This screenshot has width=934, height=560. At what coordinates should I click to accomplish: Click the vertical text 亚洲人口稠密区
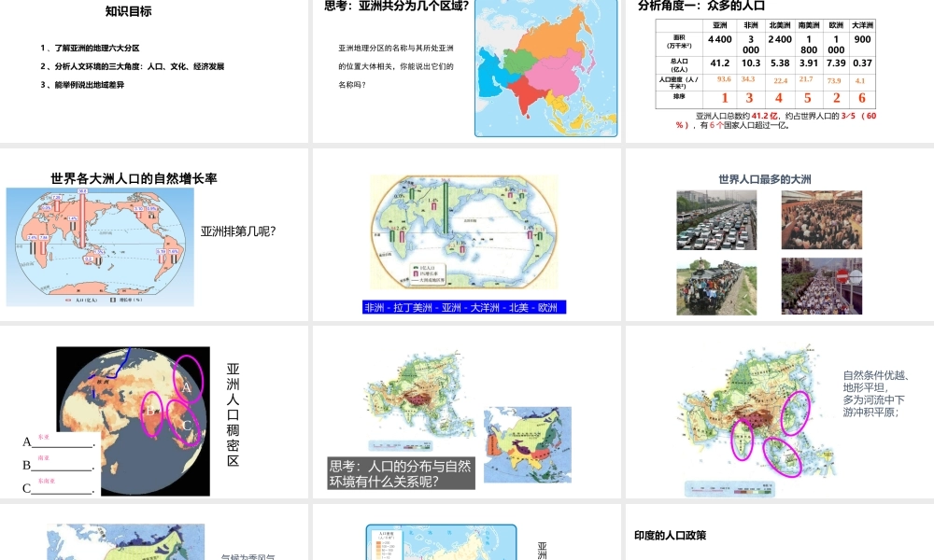233,414
